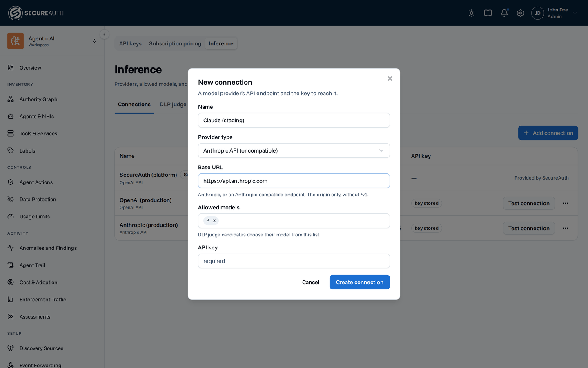Focus the Name input field
Viewport: 588px width, 368px height.
click(294, 120)
